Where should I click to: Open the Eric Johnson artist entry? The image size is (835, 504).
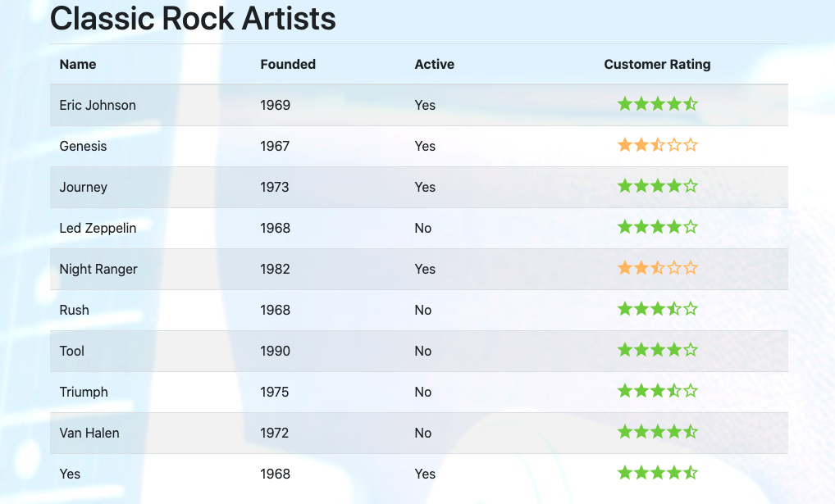click(x=97, y=105)
